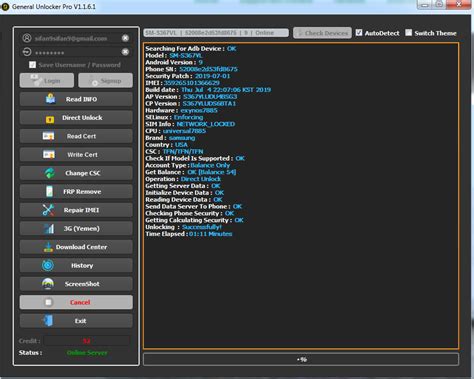The height and width of the screenshot is (379, 474).
Task: Clear the password field with X icon
Action: [125, 52]
